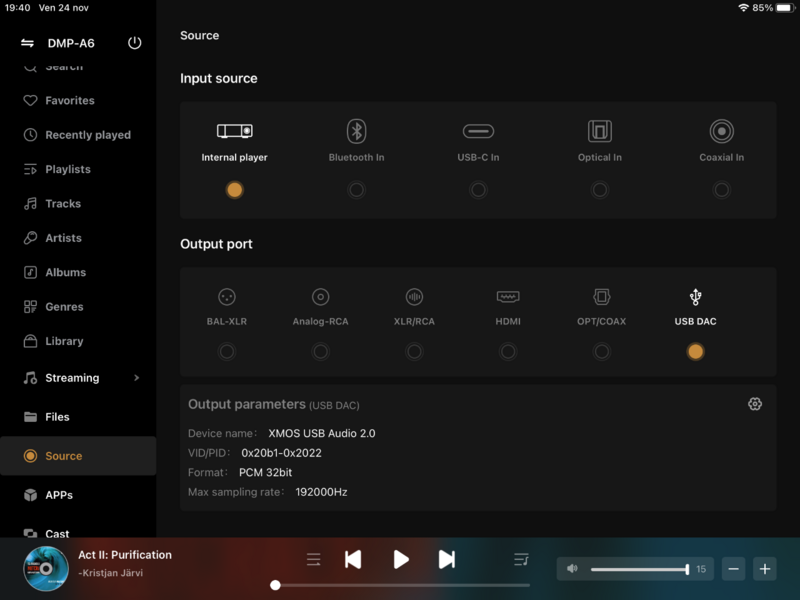Open the USB DAC output settings gear
The image size is (800, 600).
point(755,404)
